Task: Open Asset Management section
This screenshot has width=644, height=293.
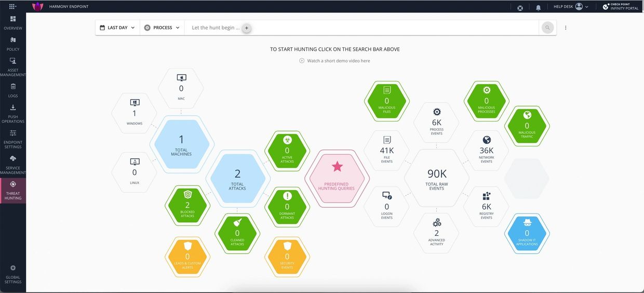Action: (13, 67)
